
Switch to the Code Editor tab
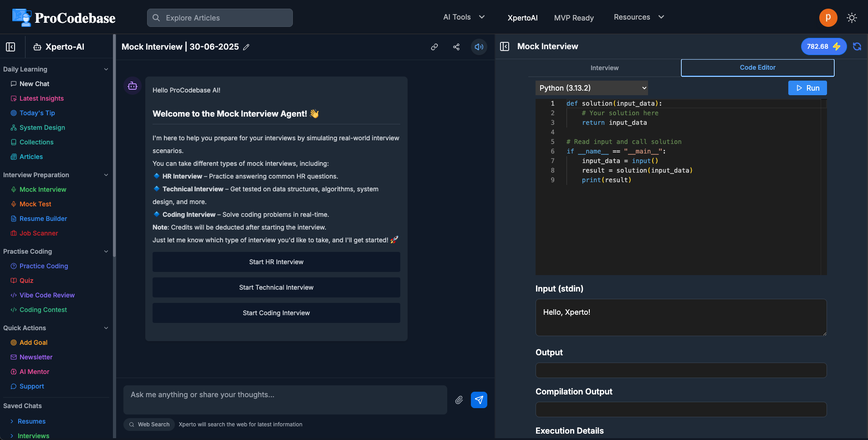coord(757,67)
